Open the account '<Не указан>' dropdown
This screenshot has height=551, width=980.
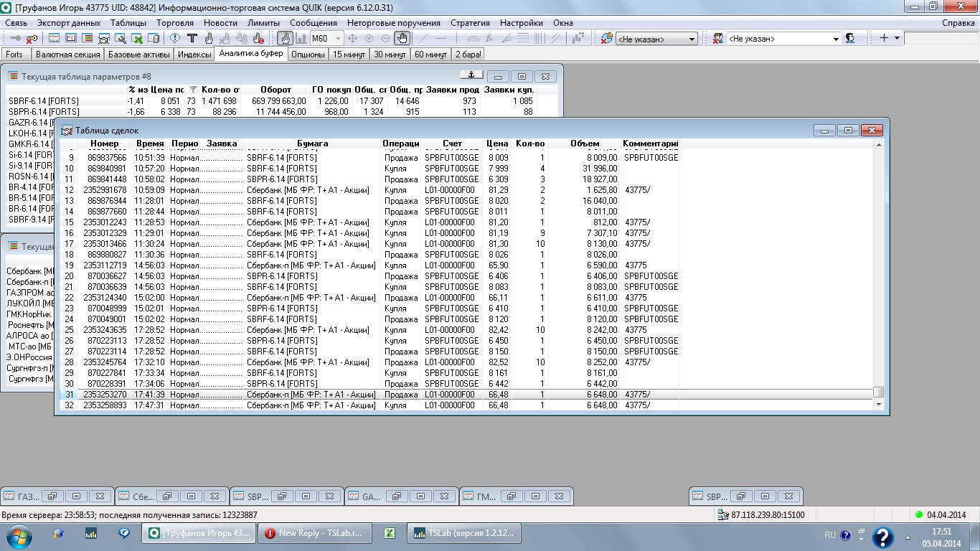657,39
